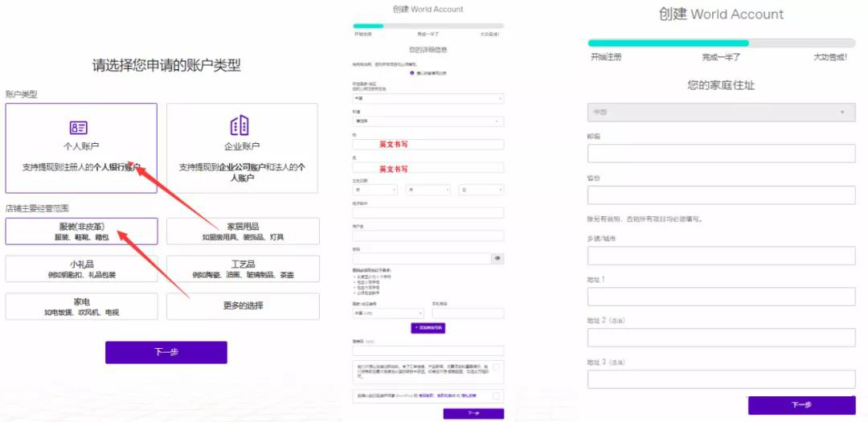Expand the birth year 年 dropdown
This screenshot has height=422, width=868.
point(375,190)
